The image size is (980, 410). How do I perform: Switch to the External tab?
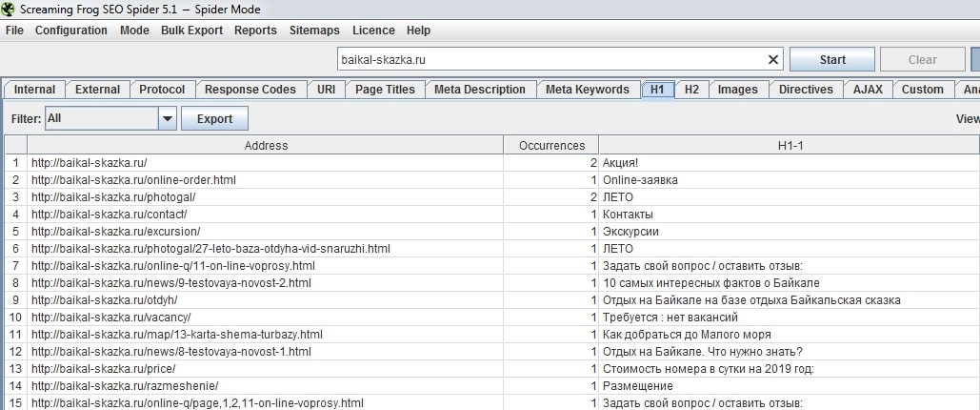(x=97, y=90)
